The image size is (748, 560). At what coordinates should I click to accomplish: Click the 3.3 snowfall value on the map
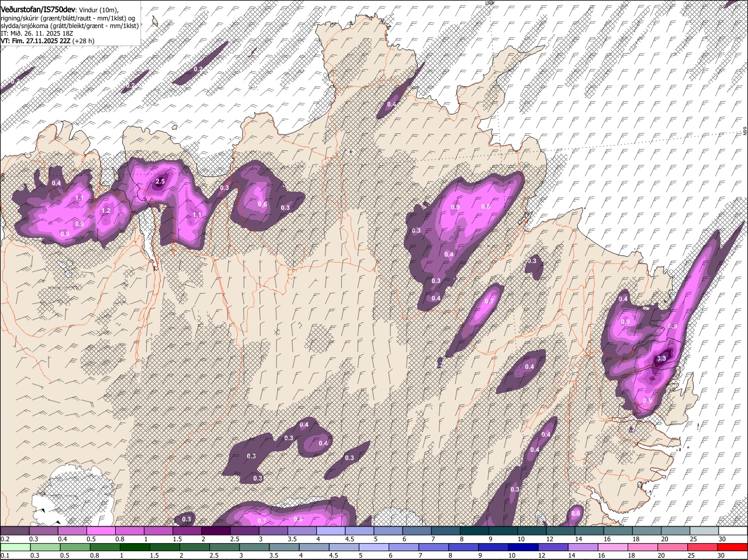point(662,358)
